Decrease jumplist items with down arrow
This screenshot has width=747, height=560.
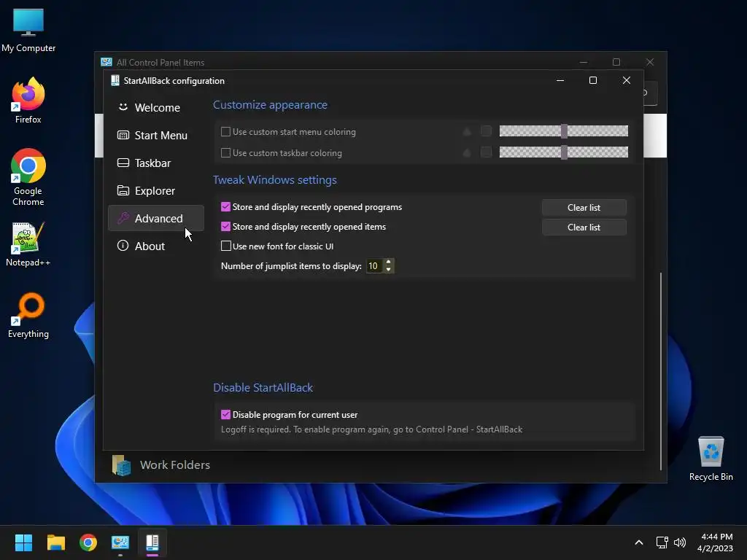(389, 270)
